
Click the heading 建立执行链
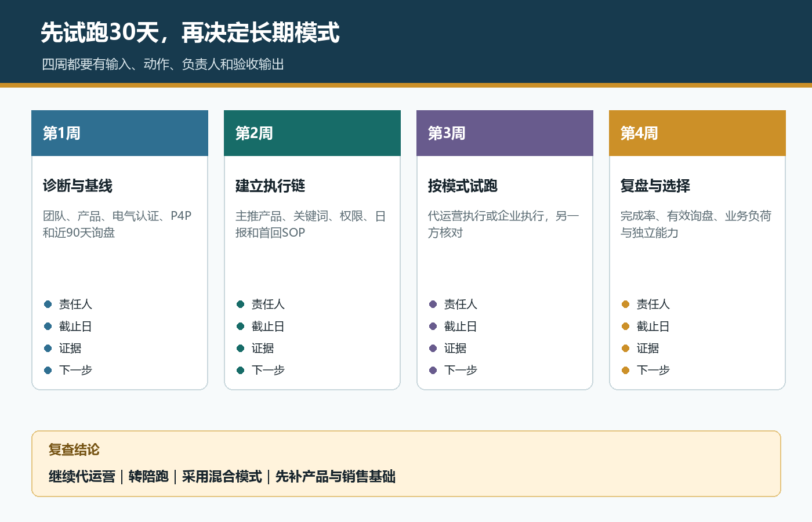[x=270, y=186]
